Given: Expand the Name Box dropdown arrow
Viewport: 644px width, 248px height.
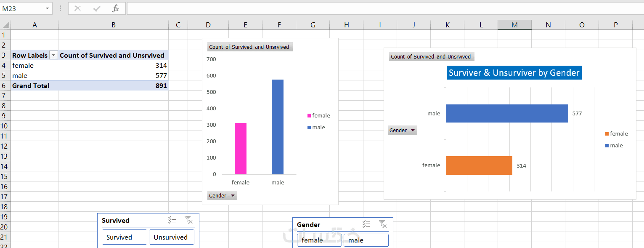Looking at the screenshot, I should 47,8.
